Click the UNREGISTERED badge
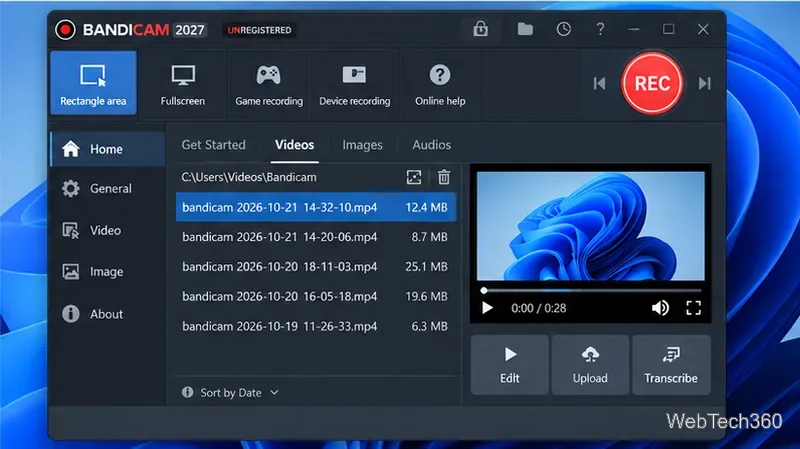The image size is (800, 449). [259, 30]
